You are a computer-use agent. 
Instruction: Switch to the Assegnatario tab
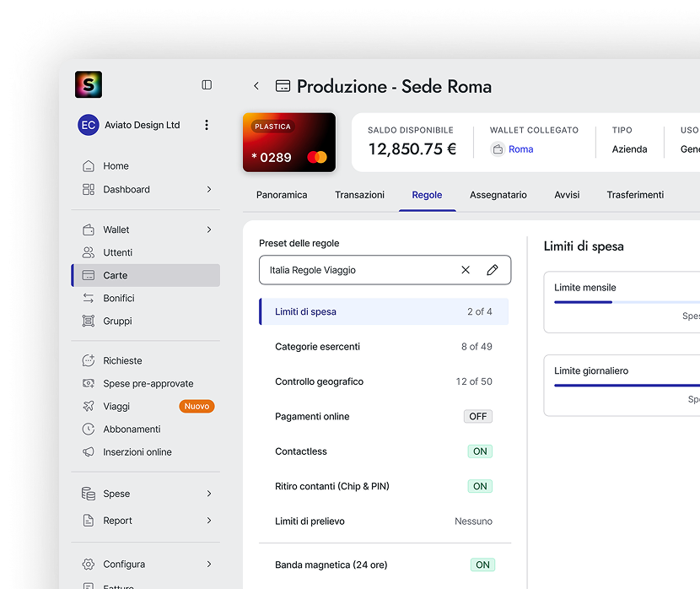click(x=498, y=195)
